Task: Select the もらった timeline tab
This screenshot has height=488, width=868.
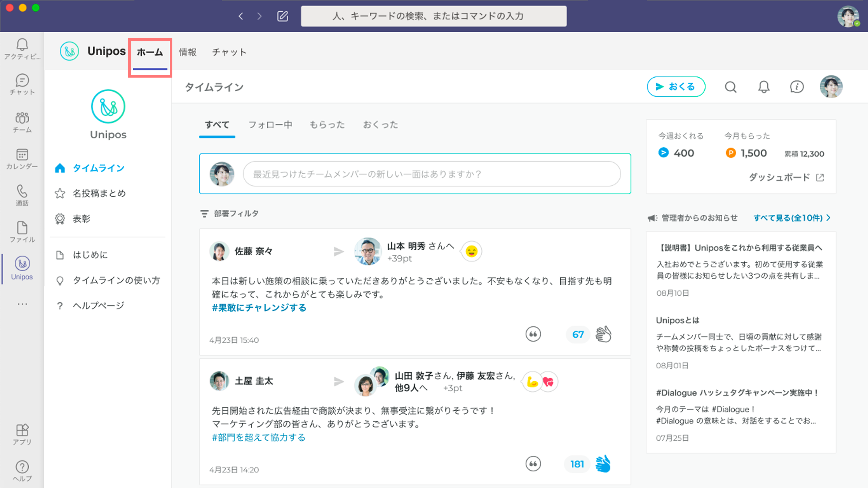Action: pyautogui.click(x=327, y=125)
